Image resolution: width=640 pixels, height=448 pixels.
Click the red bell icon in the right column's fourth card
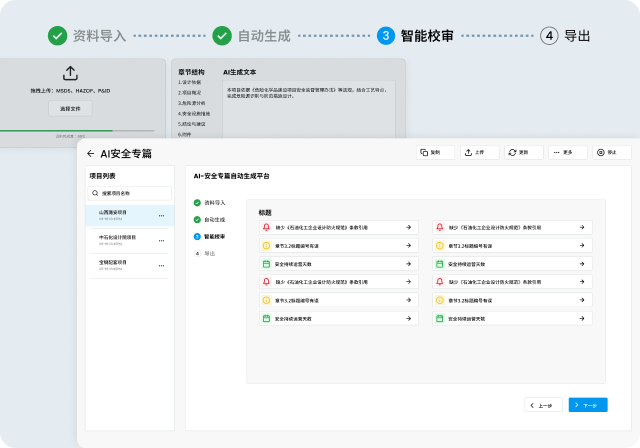pyautogui.click(x=440, y=282)
